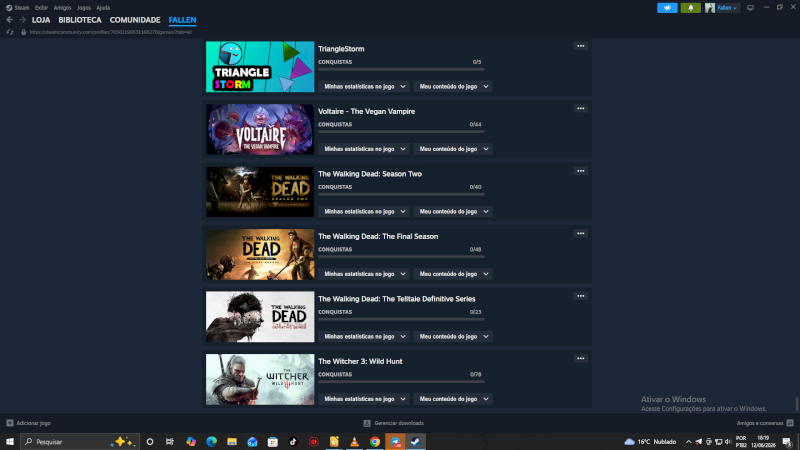Viewport: 800px width, 450px height.
Task: Switch to the COMUNIDADE tab
Action: tap(135, 20)
